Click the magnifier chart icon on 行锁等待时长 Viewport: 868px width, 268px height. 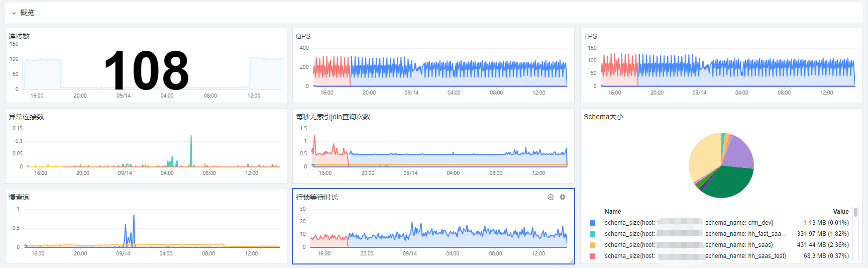(551, 197)
